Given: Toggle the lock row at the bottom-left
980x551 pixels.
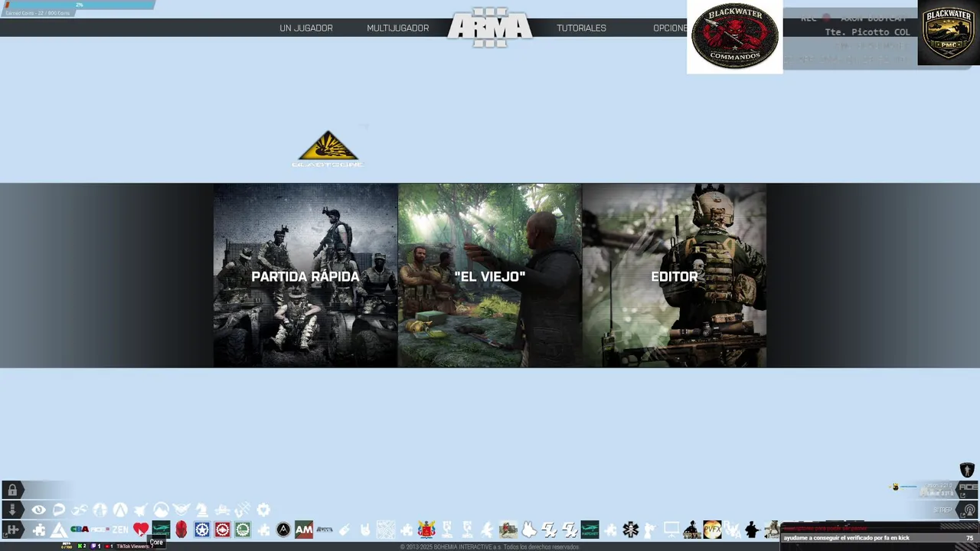Looking at the screenshot, I should tap(12, 490).
